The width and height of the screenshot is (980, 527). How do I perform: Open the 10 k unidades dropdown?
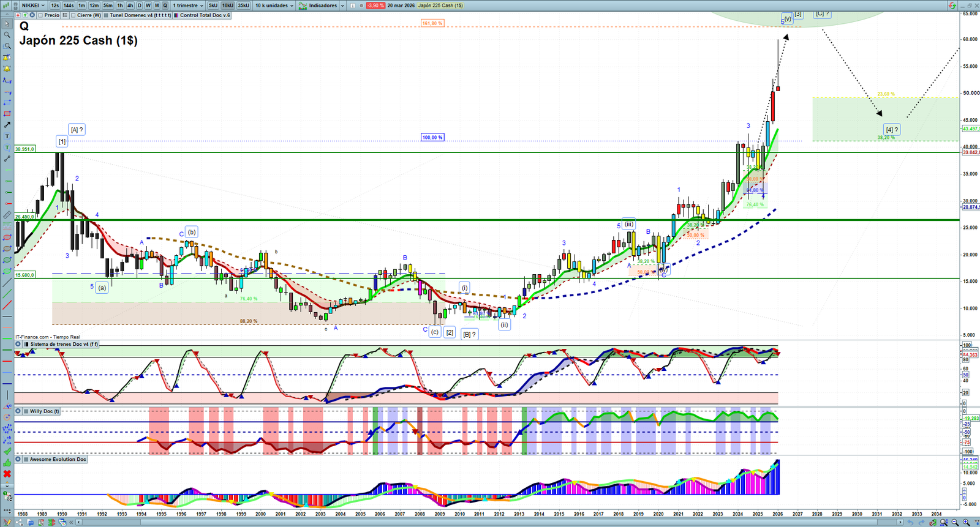point(274,6)
